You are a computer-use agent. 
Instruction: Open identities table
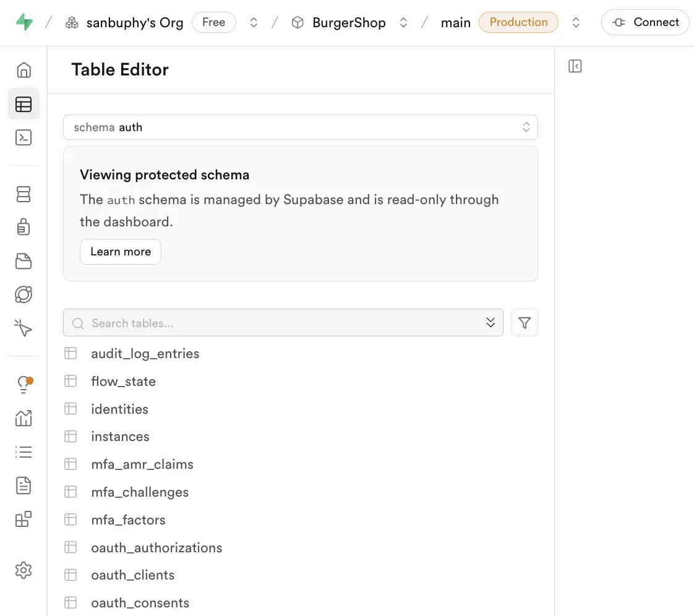point(119,409)
